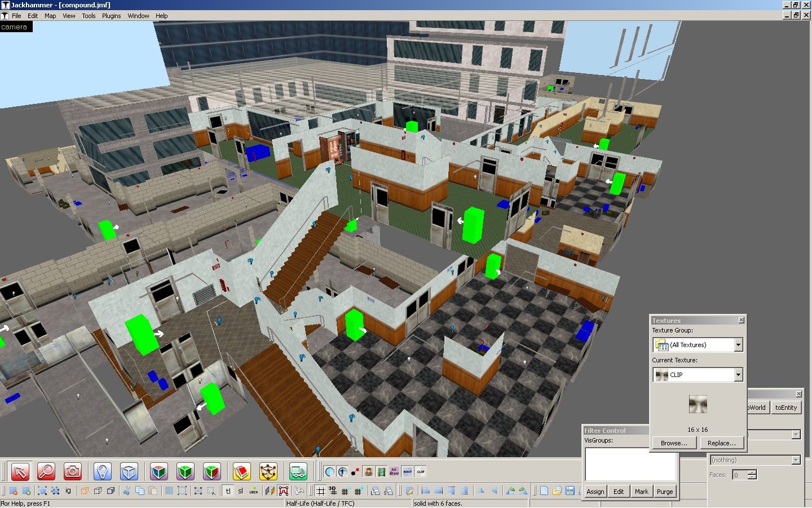The height and width of the screenshot is (508, 812).
Task: Click the green truck icon
Action: [x=298, y=471]
